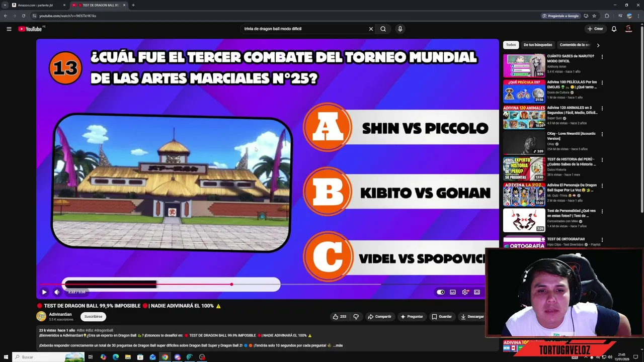
Task: Open options for CKay Love Nwantiti video
Action: coord(602,134)
